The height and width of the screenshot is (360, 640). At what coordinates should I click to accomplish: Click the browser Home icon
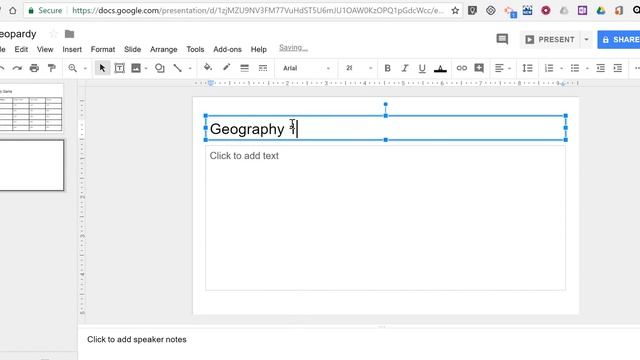pos(13,11)
